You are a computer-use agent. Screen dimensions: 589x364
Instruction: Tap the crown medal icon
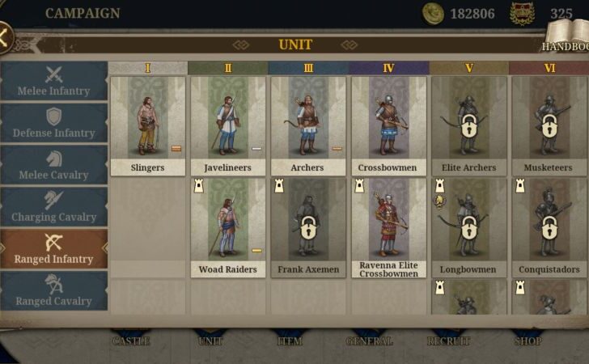[522, 14]
